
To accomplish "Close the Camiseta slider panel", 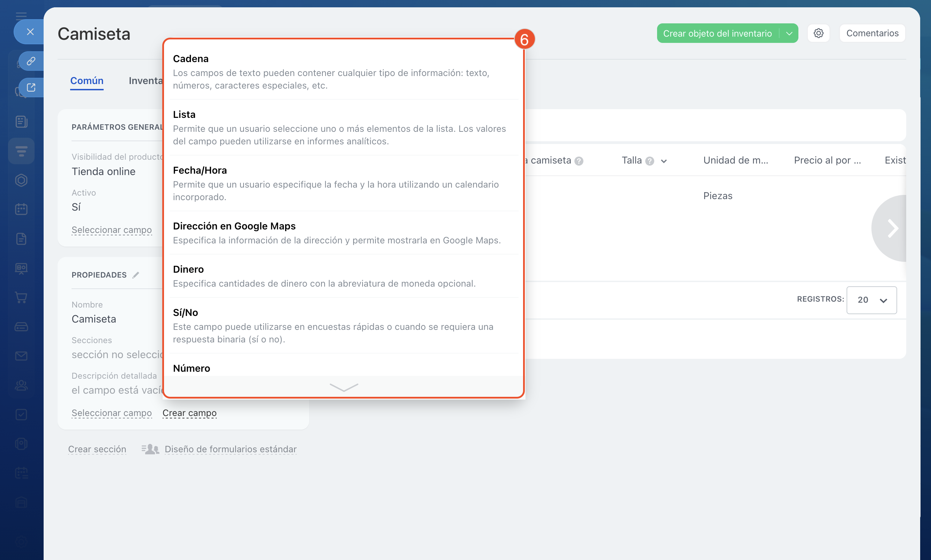I will (30, 32).
